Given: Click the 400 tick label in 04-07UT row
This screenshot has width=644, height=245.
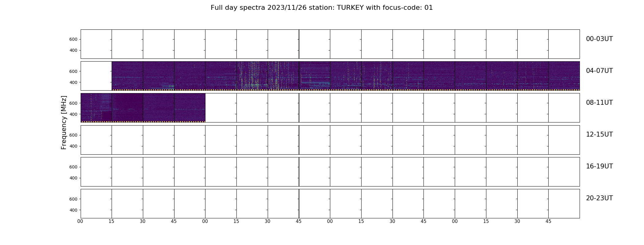Looking at the screenshot, I should (x=73, y=82).
